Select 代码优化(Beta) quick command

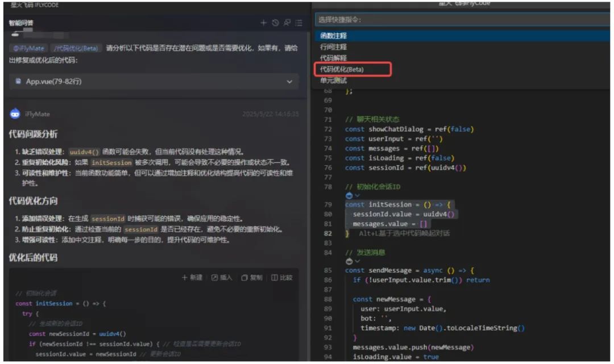point(462,69)
